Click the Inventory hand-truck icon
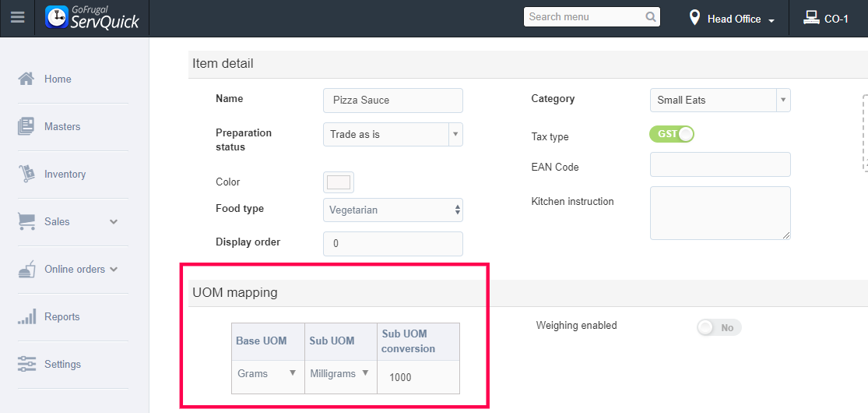The width and height of the screenshot is (868, 413). 26,174
